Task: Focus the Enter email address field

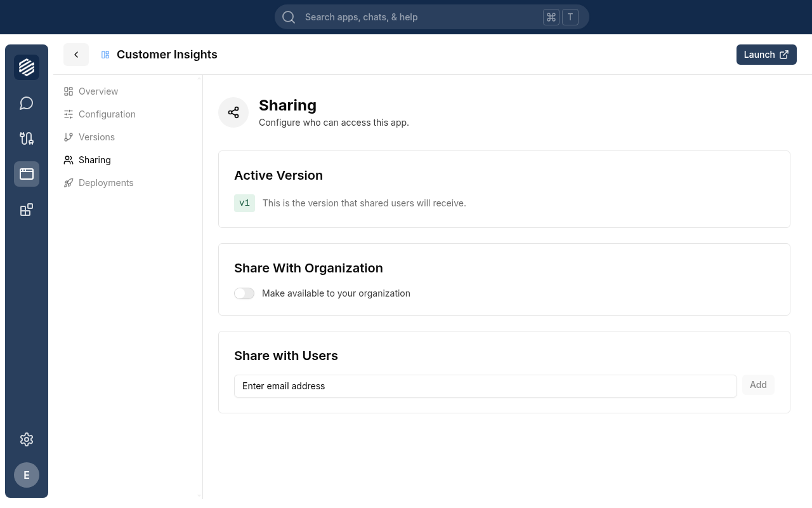Action: 485,386
